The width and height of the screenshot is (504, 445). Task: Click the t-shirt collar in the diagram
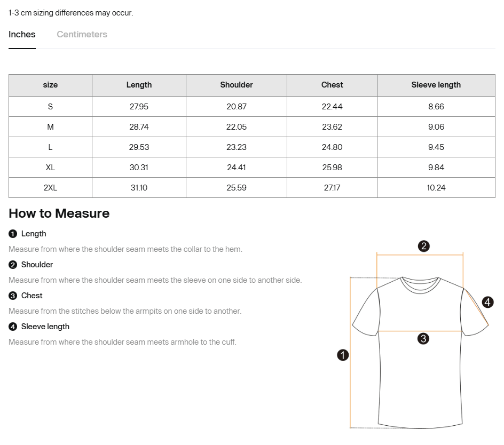[x=420, y=283]
